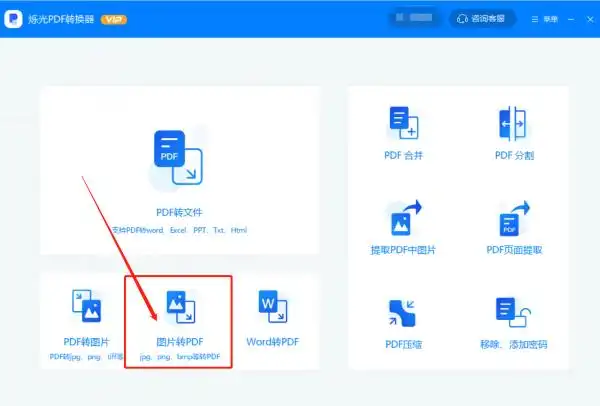The height and width of the screenshot is (406, 600).
Task: Contact support via 咨询客服 button
Action: pos(480,18)
